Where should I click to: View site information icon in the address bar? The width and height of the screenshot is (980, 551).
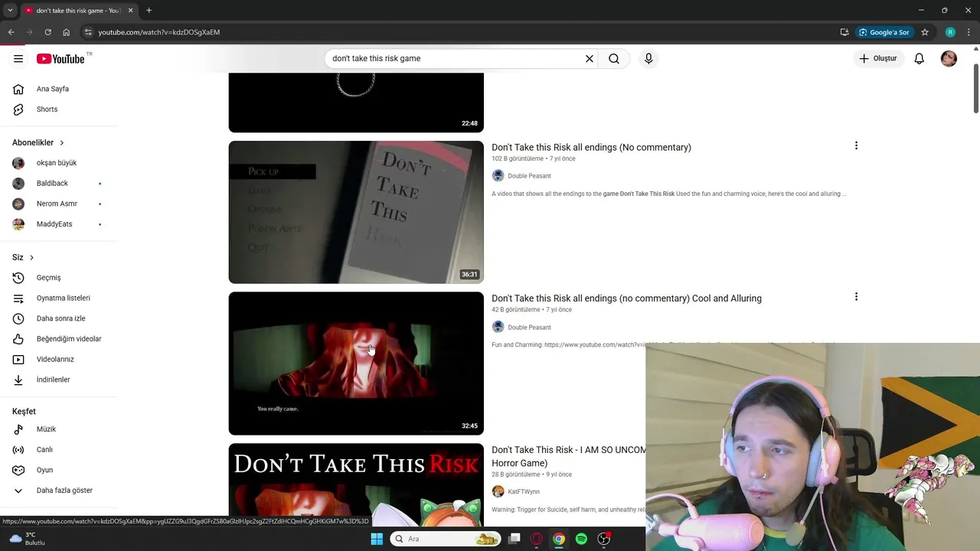tap(88, 32)
